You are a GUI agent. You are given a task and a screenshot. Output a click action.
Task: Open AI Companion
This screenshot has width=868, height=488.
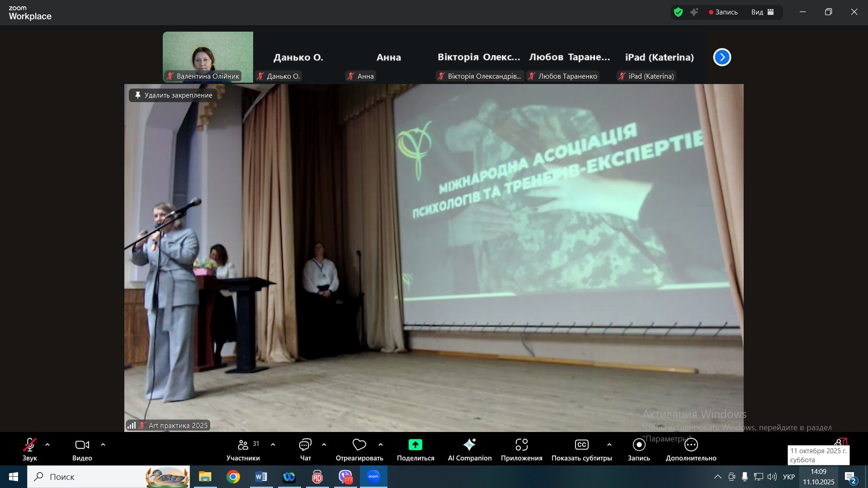(x=469, y=445)
